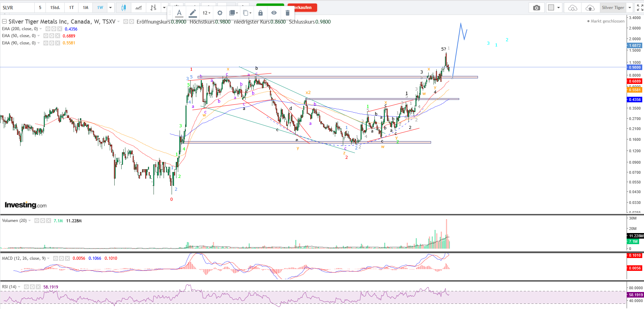Switch to the line chart style icon
Viewport: 644px width, 309px height.
pos(138,8)
